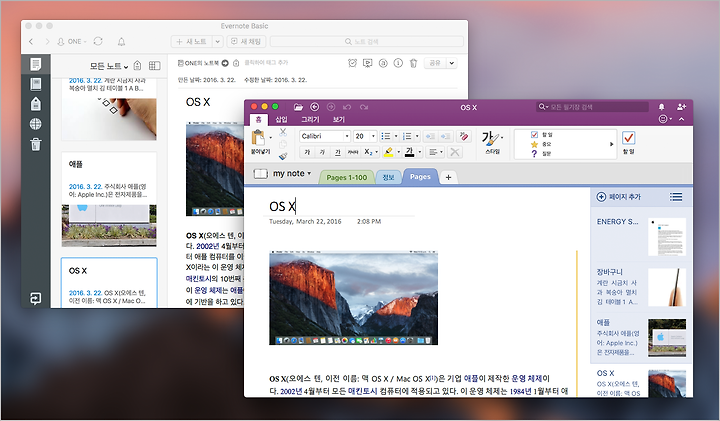Click the sync icon in Evernote toolbar
The height and width of the screenshot is (421, 720).
point(98,41)
